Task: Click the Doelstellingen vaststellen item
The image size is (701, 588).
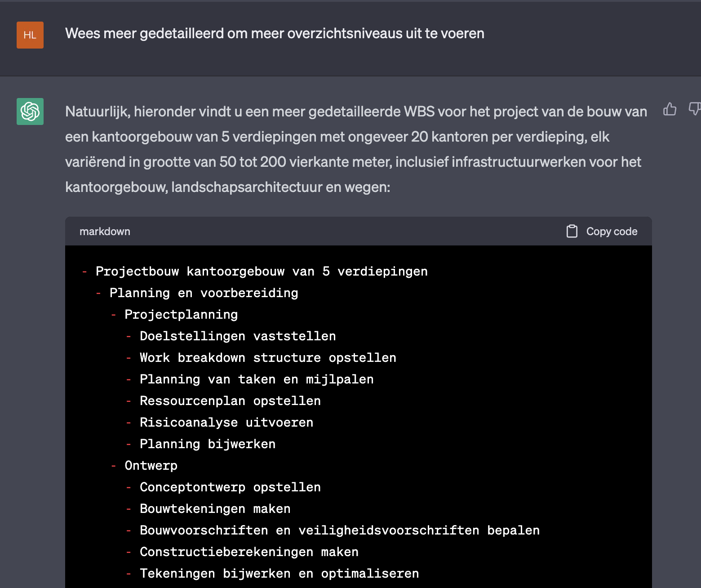Action: coord(237,336)
